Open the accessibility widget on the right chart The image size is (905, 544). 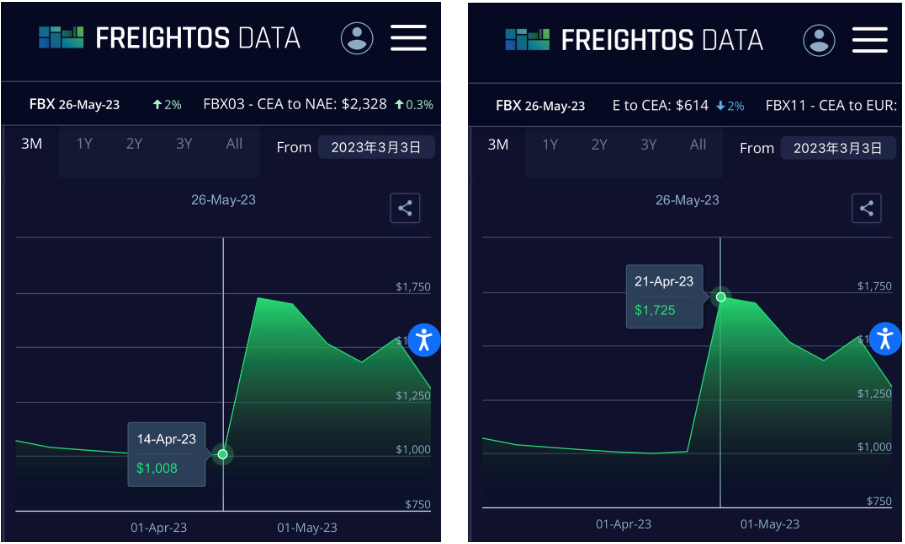click(x=886, y=338)
